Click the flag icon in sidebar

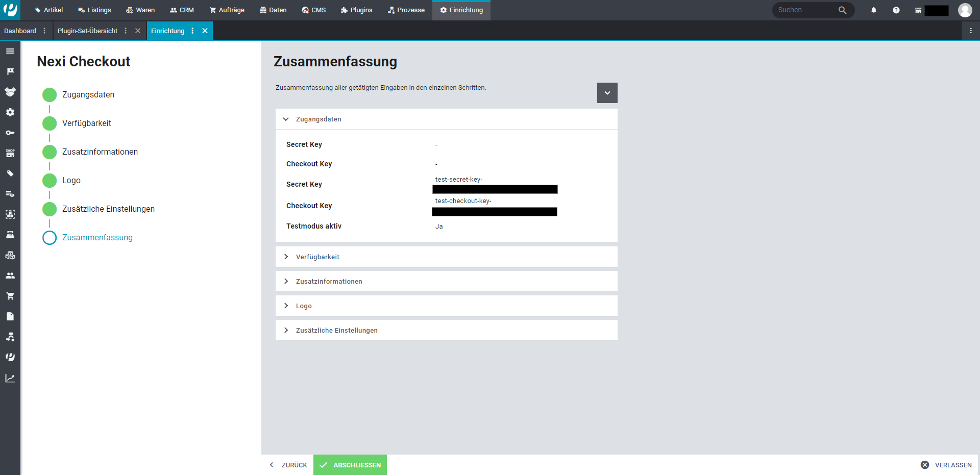click(10, 71)
